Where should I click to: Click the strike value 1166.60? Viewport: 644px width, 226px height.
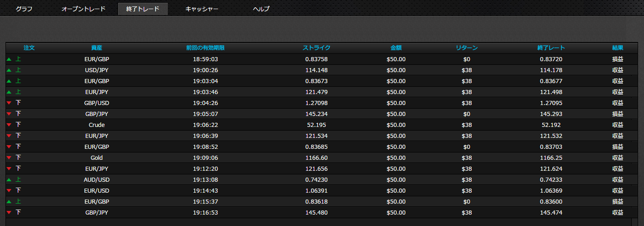pos(317,158)
